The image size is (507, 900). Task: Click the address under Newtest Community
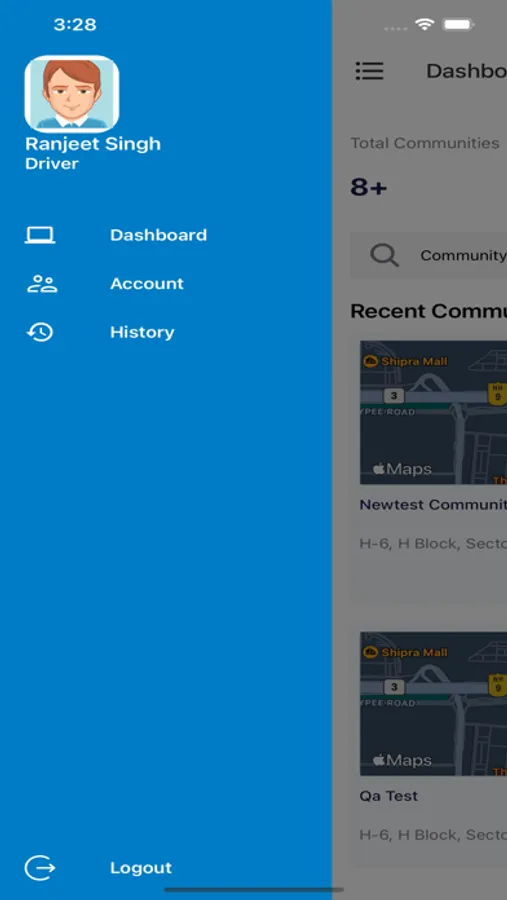point(433,544)
